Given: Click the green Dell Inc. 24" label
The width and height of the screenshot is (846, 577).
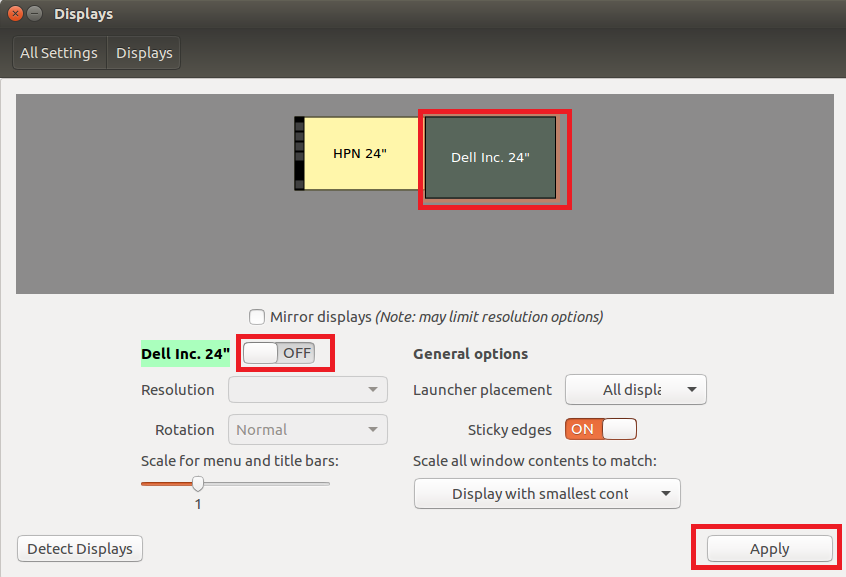Looking at the screenshot, I should tap(185, 353).
